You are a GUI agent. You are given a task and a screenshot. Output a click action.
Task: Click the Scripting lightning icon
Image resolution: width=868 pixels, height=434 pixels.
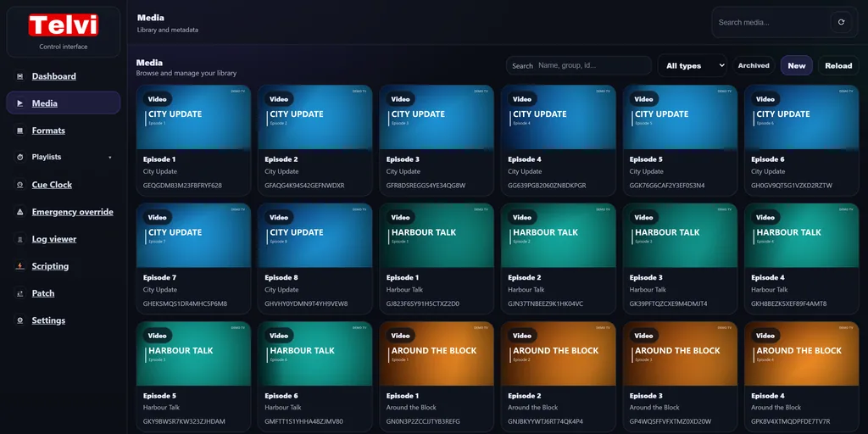click(x=20, y=266)
